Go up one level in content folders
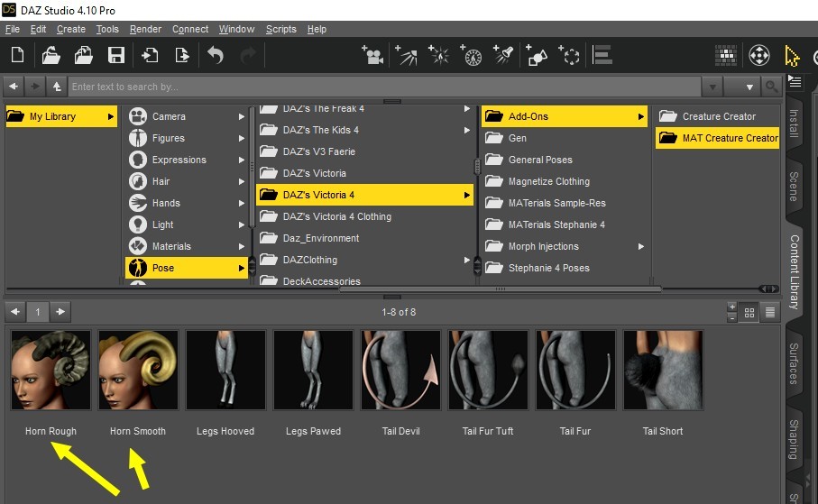This screenshot has height=504, width=818. click(x=56, y=87)
